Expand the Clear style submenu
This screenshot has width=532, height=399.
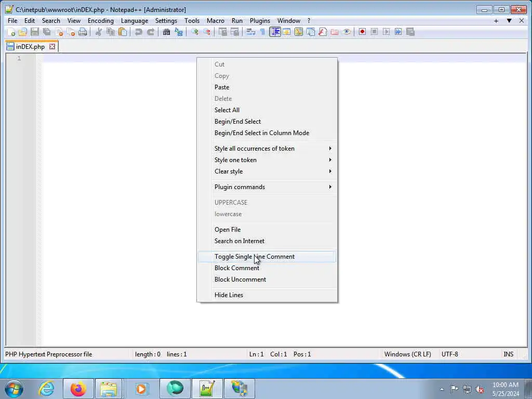(267, 171)
